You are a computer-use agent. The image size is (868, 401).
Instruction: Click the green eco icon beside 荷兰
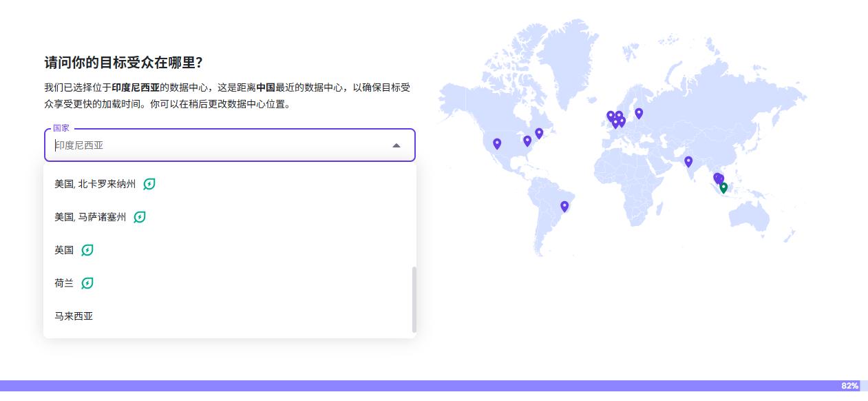coord(87,283)
